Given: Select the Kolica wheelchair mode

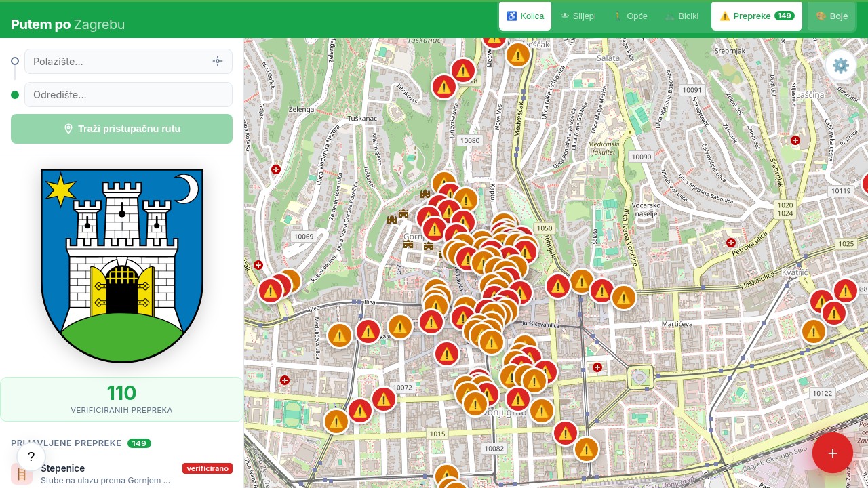Looking at the screenshot, I should click(x=525, y=16).
